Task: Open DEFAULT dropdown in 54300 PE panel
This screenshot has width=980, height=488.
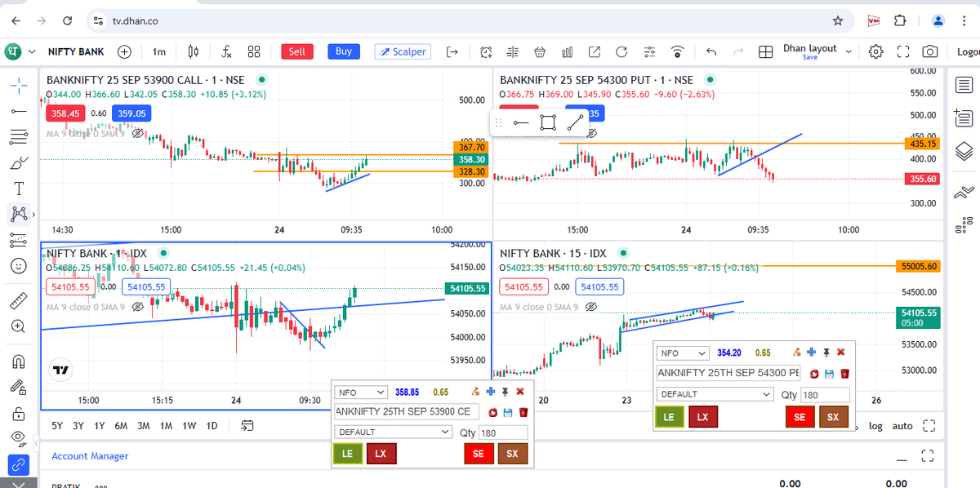Action: click(715, 394)
